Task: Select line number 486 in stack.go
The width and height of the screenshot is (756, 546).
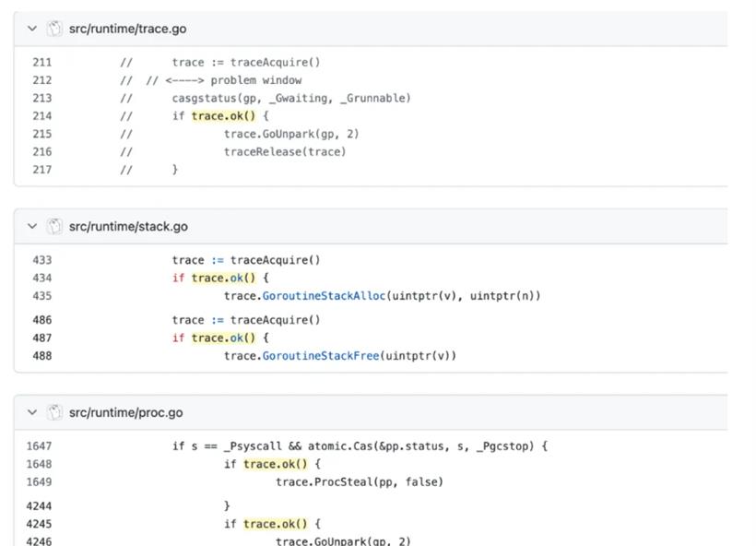Action: click(41, 320)
